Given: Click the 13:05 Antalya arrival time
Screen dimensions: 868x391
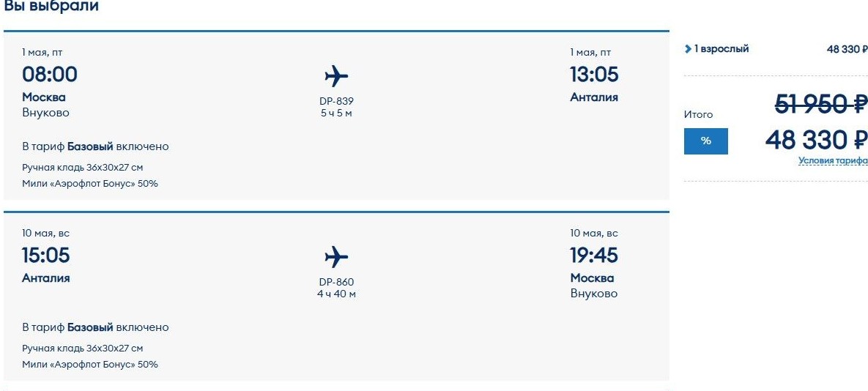Looking at the screenshot, I should [x=594, y=75].
